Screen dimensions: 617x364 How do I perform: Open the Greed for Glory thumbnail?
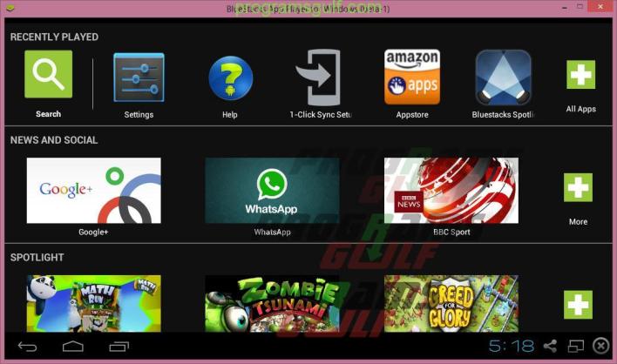[451, 303]
